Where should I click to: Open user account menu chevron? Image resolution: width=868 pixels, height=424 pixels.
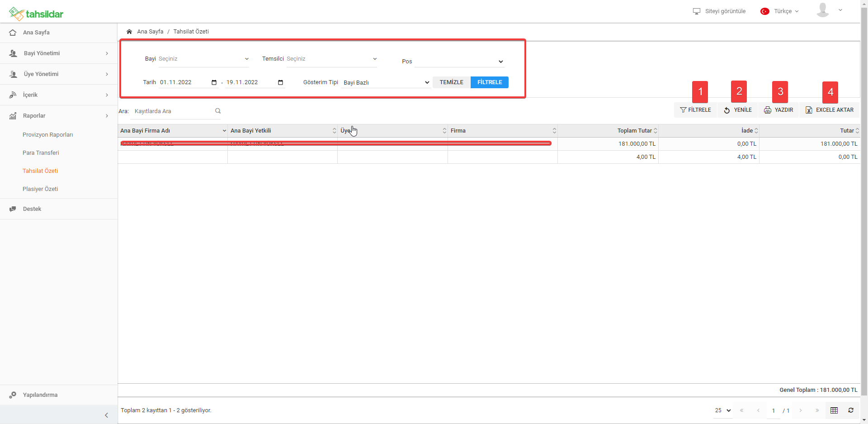click(840, 10)
